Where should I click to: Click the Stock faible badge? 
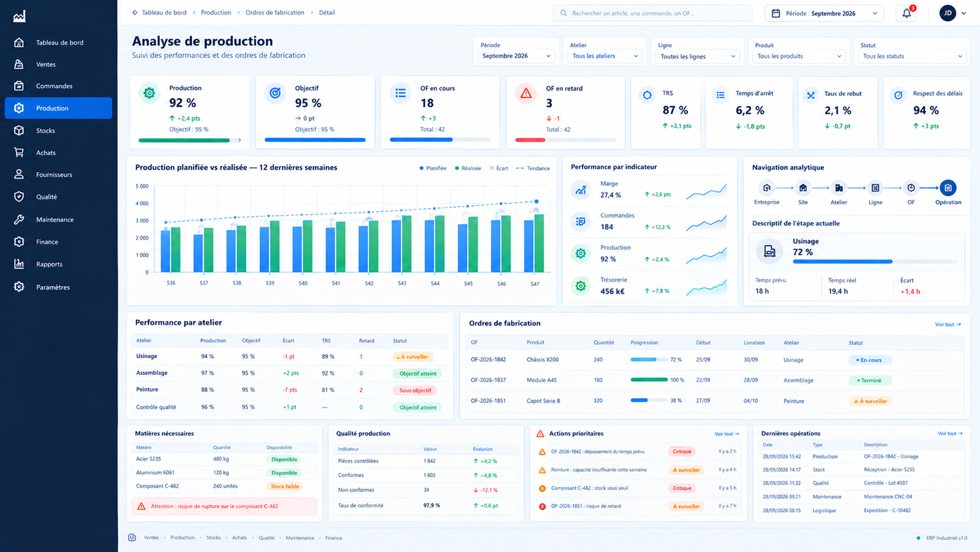coord(285,486)
